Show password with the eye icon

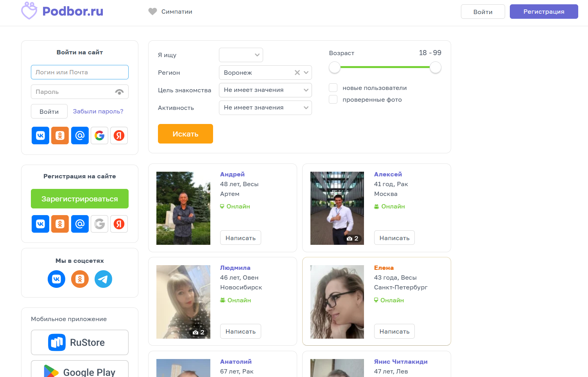click(119, 92)
